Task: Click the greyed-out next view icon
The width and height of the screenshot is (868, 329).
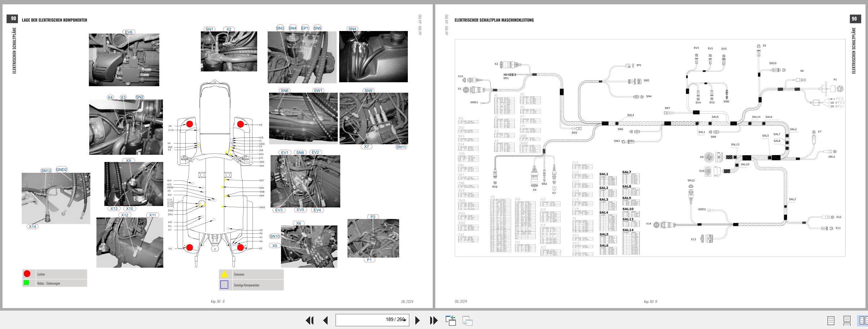Action: coord(467,320)
